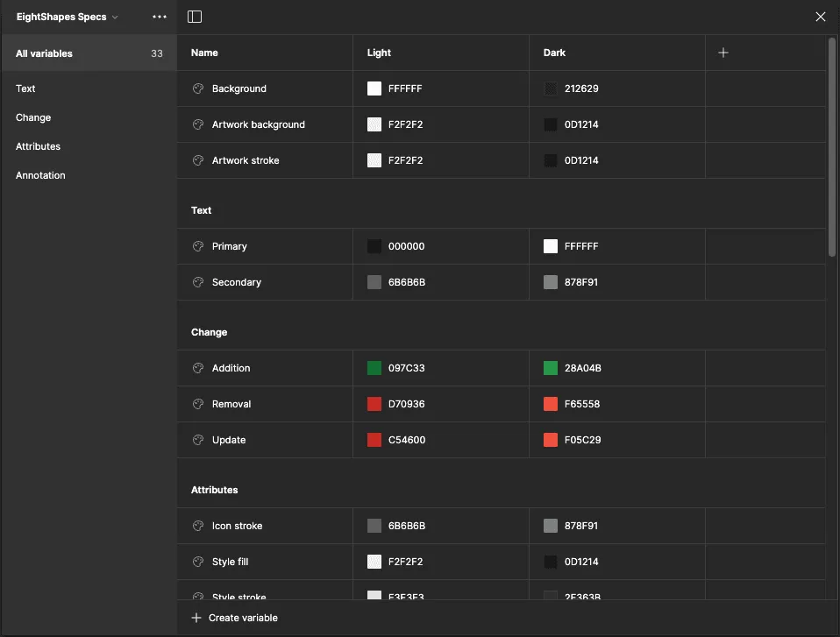Image resolution: width=840 pixels, height=637 pixels.
Task: Click the Primary variable color icon
Action: tap(198, 246)
